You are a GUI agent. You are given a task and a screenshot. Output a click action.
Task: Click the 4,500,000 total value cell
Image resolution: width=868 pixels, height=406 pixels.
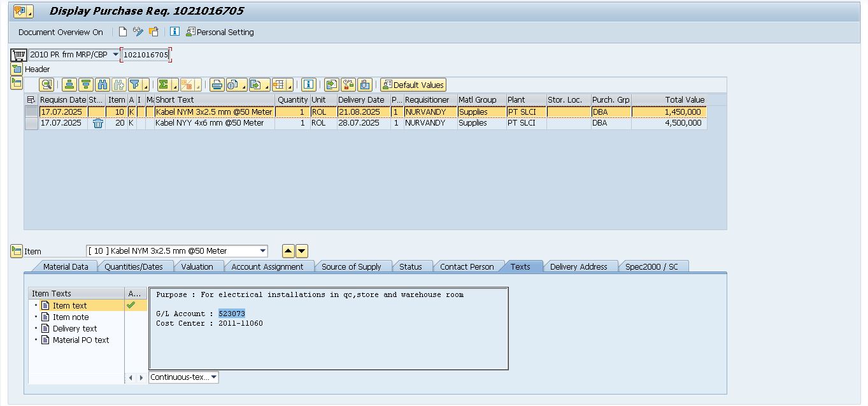669,123
